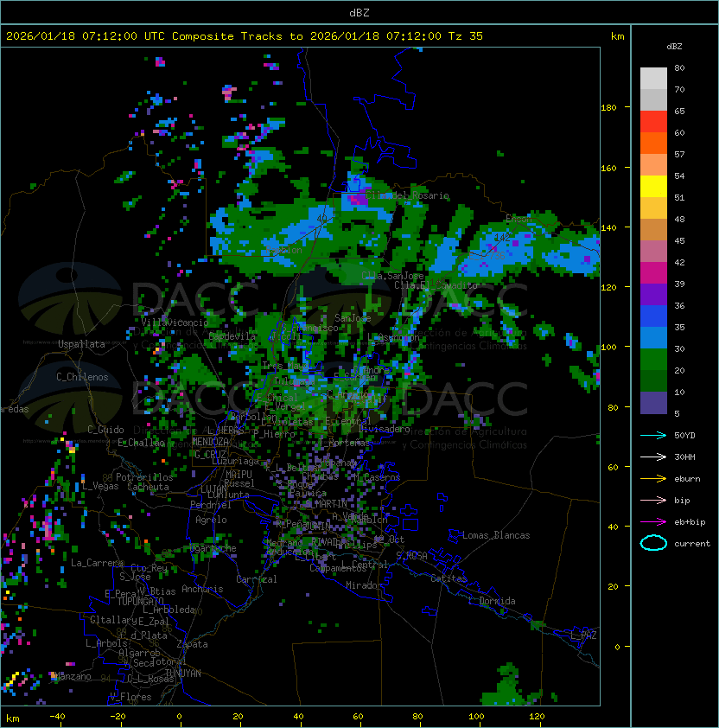Click the 'current' legend label

[692, 544]
